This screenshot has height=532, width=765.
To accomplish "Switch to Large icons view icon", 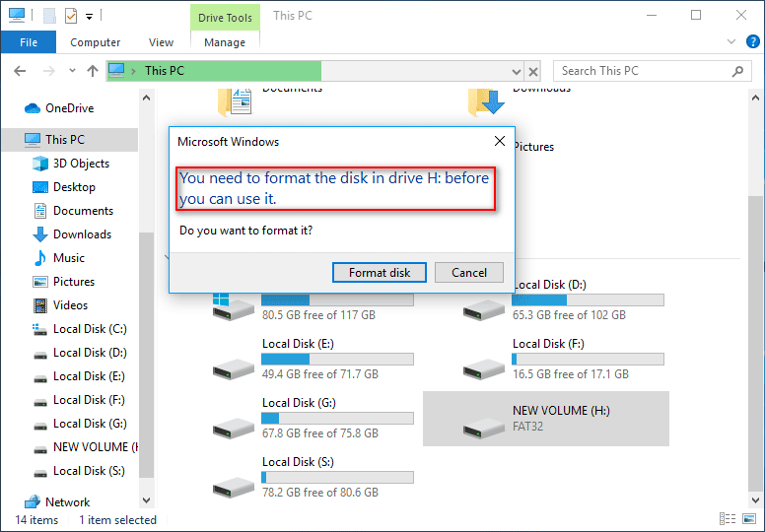I will point(749,519).
